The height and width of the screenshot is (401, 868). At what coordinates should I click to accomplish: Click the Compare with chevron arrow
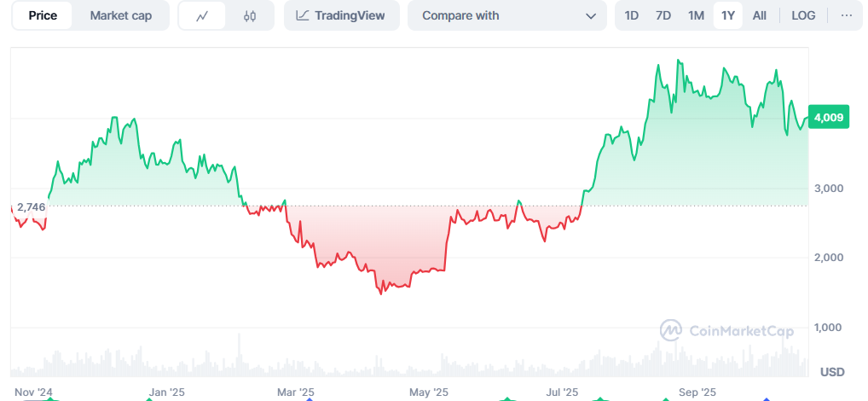(x=591, y=15)
